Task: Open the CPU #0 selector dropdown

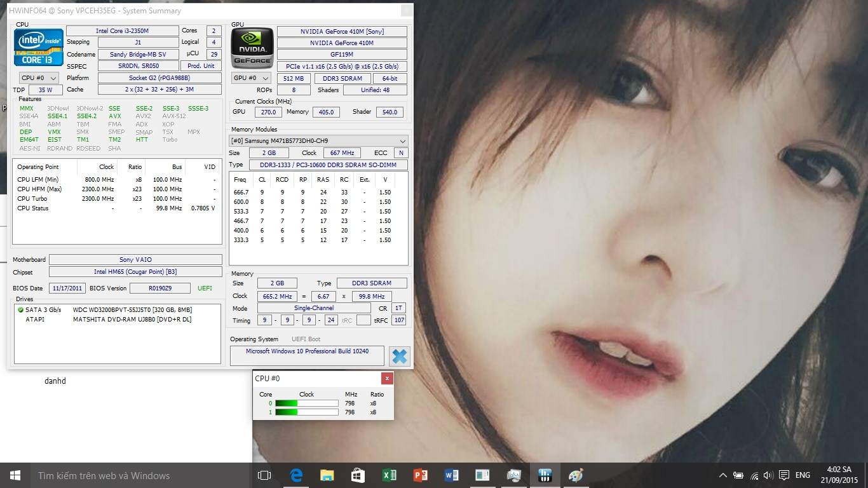Action: click(x=39, y=78)
